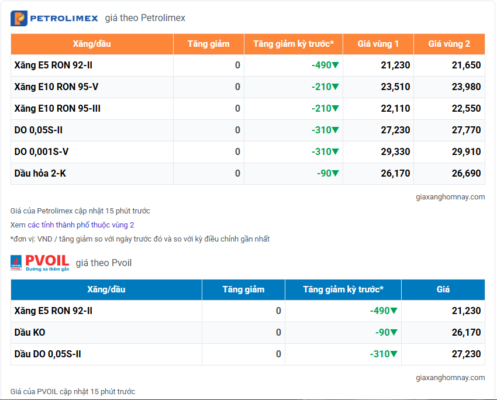
Task: Click the PVOIL header Tăng giảm kỳ trước*
Action: click(x=343, y=289)
